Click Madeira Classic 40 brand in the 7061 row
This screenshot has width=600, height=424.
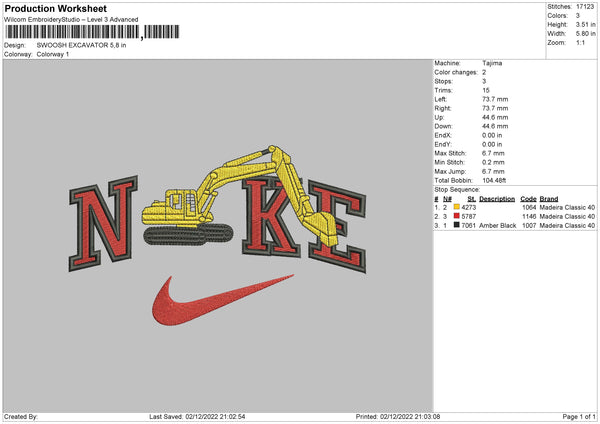[567, 225]
